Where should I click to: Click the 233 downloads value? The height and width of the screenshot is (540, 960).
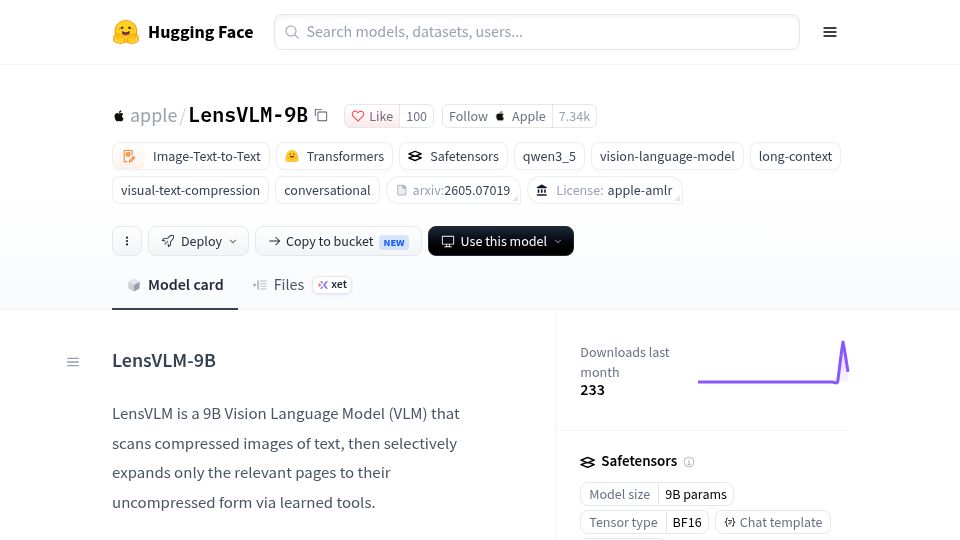point(592,391)
